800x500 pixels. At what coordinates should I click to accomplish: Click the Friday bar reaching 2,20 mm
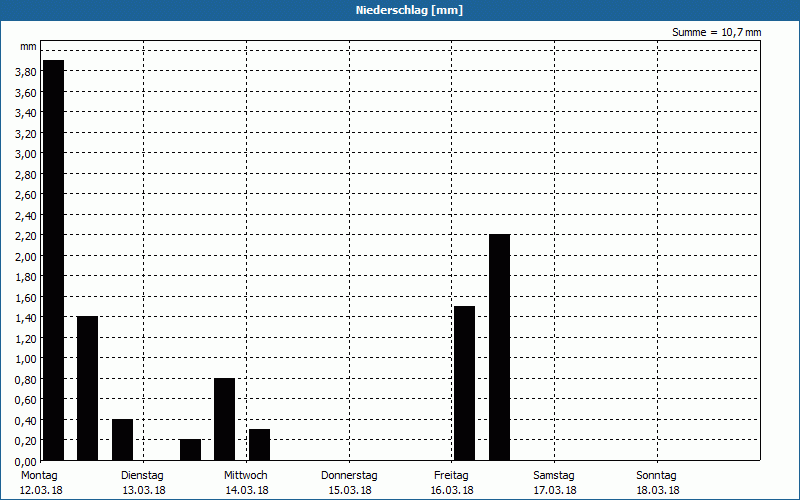coord(499,347)
